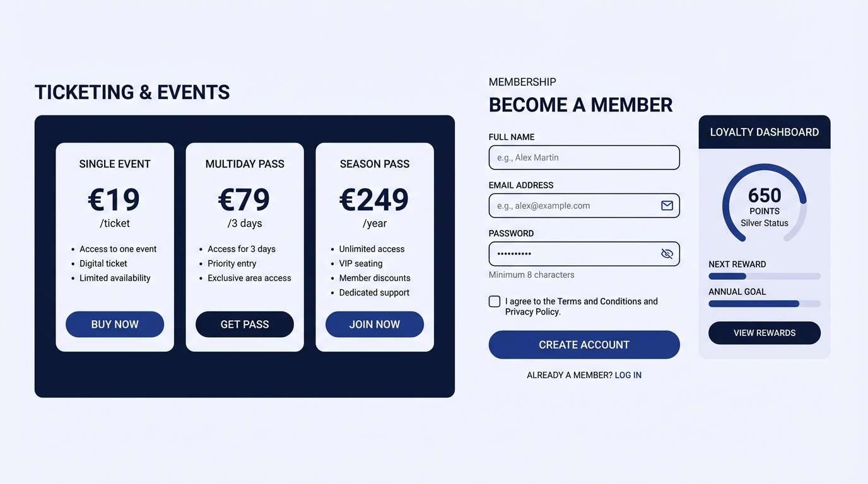
Task: Open VIEW REWARDS in Loyalty Dashboard
Action: 764,332
